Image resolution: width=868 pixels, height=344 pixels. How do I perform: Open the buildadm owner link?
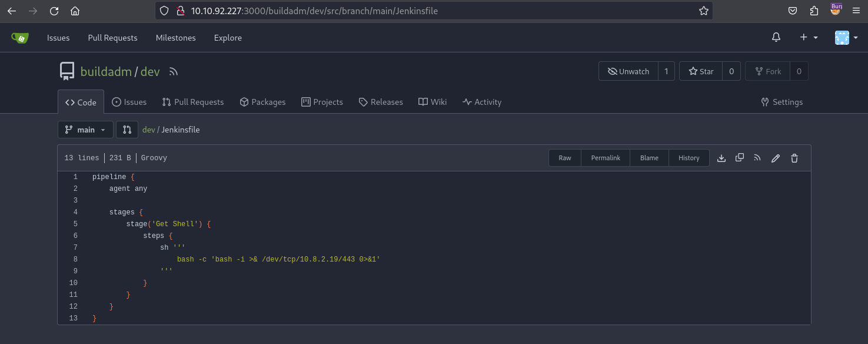point(106,72)
